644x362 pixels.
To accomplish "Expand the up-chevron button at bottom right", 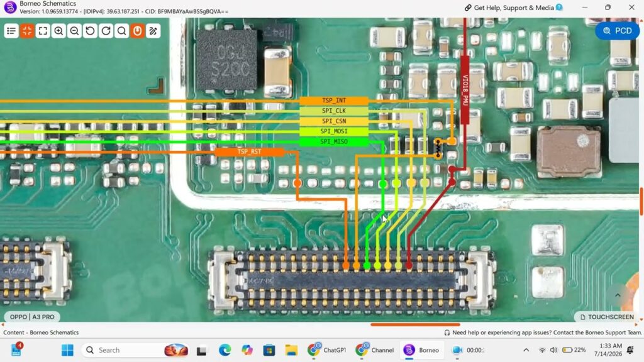I will point(618,295).
